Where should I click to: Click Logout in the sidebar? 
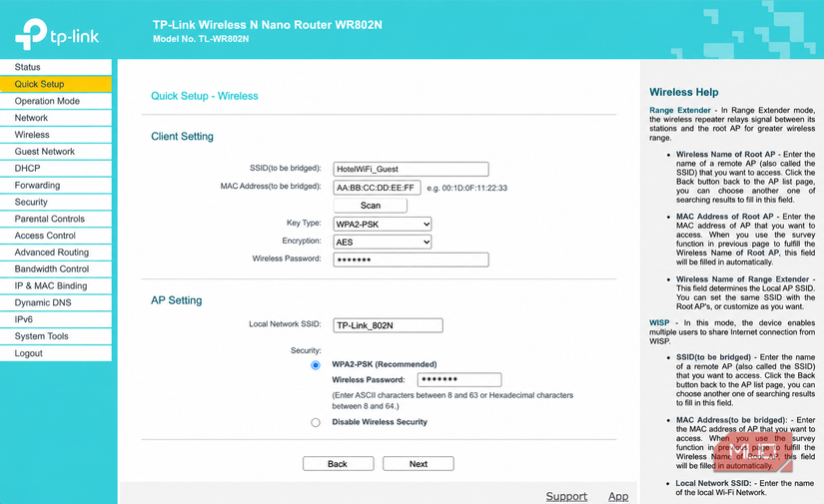[56, 353]
